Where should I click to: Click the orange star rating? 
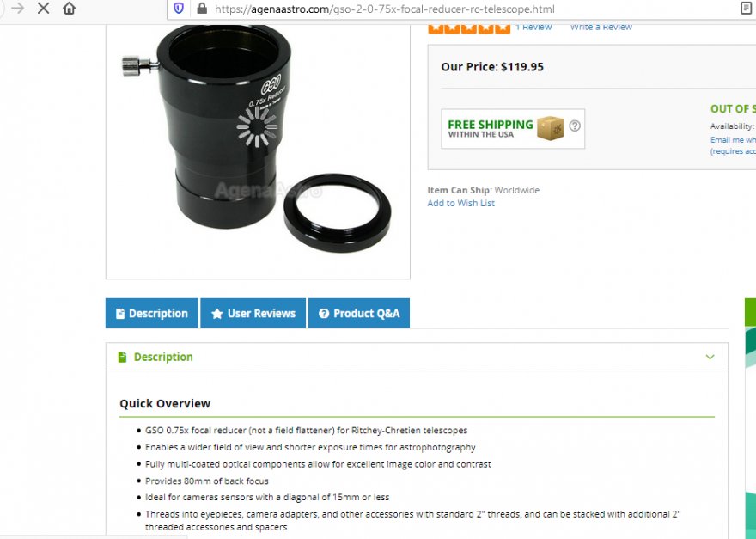pos(469,28)
